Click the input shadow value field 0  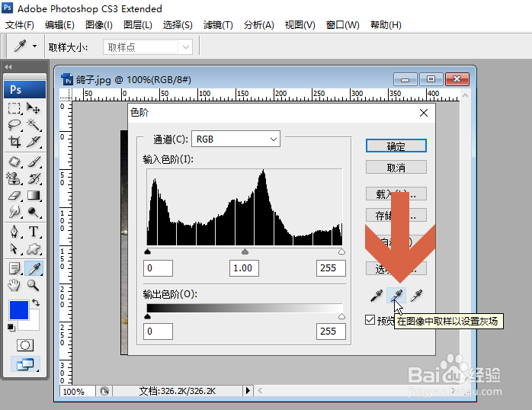tap(158, 268)
